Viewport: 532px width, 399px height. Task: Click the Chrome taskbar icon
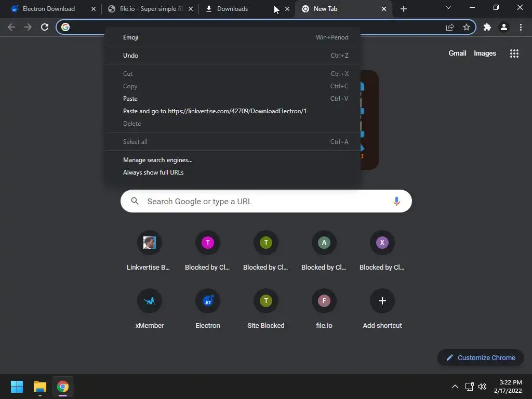(x=63, y=387)
